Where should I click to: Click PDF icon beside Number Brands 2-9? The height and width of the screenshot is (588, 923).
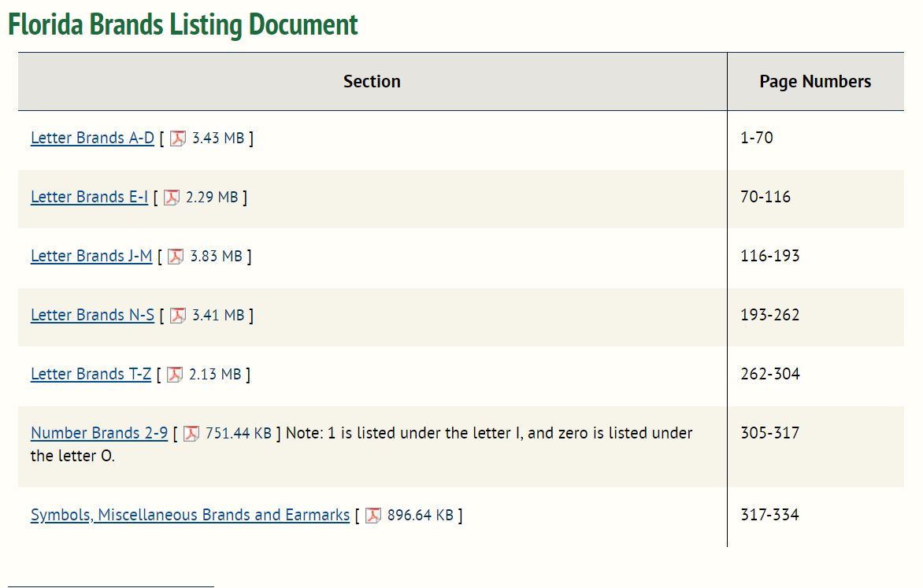click(x=191, y=434)
